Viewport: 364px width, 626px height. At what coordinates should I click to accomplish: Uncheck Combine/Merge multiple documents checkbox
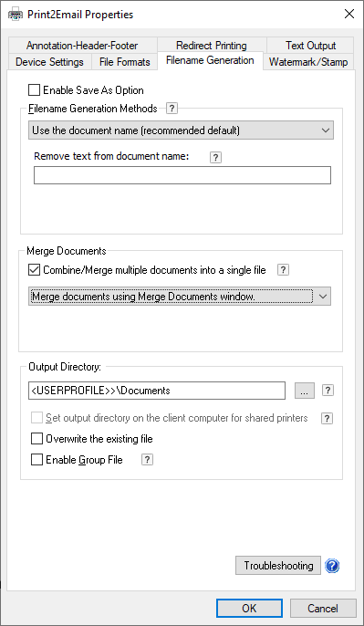[35, 270]
